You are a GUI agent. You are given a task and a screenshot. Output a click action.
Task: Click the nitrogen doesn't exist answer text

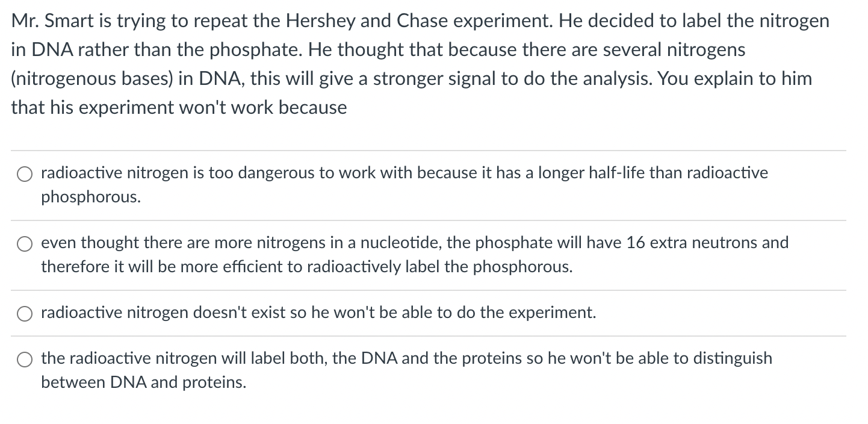click(318, 313)
